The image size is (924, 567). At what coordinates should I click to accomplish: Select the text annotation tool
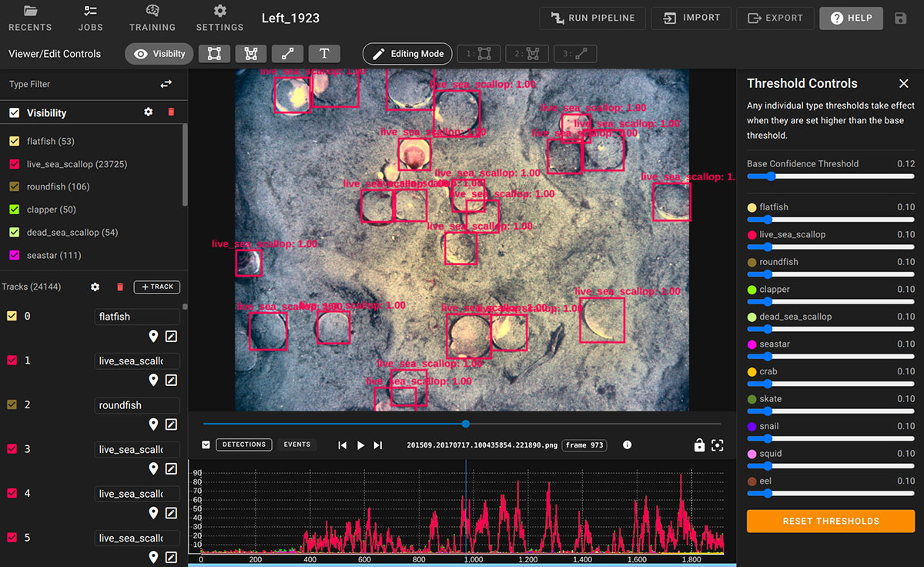(324, 53)
